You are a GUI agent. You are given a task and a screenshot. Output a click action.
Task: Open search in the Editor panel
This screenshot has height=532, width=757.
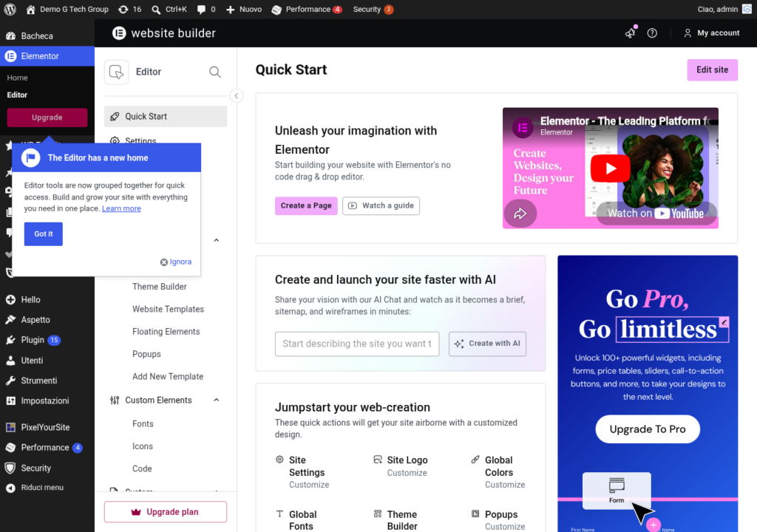215,72
